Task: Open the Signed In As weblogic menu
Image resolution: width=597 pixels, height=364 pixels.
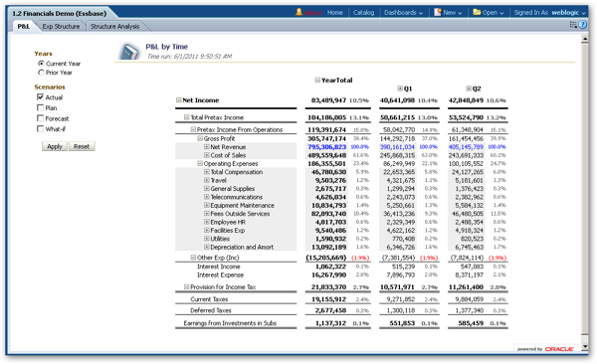Action: pos(550,13)
